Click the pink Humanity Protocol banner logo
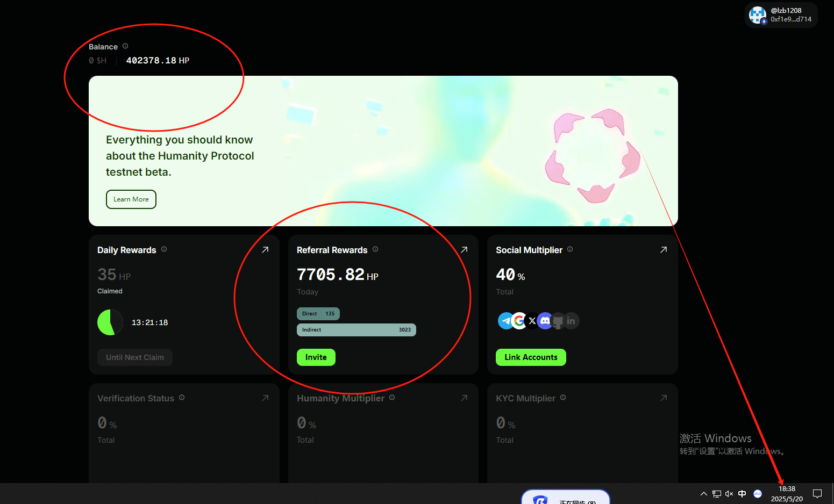Image resolution: width=834 pixels, height=504 pixels. tap(593, 156)
